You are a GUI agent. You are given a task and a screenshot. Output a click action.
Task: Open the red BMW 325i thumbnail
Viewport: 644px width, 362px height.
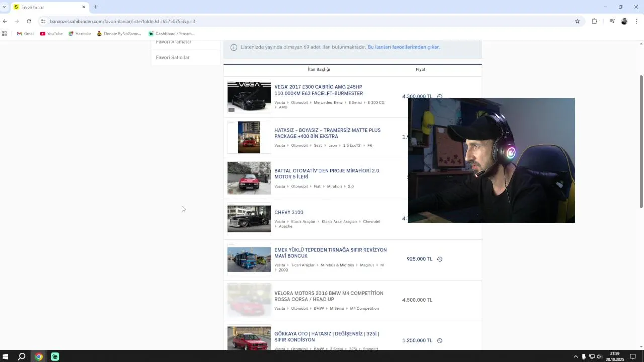249,338
